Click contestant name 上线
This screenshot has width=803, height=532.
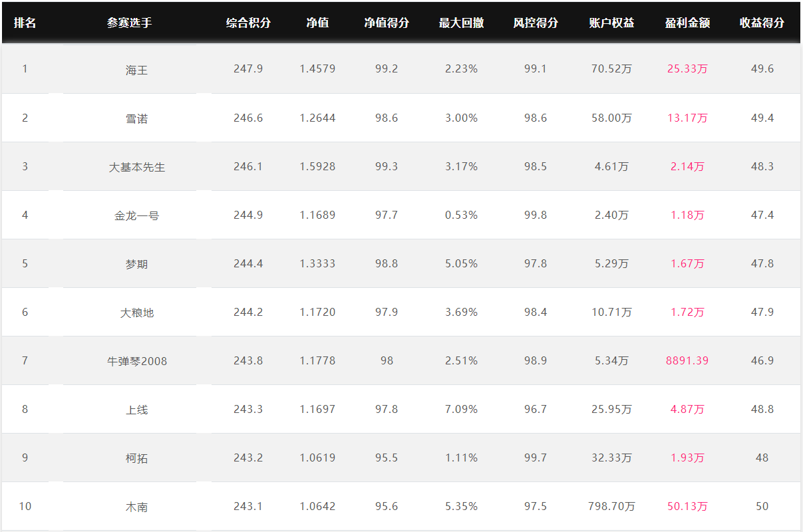tap(136, 410)
